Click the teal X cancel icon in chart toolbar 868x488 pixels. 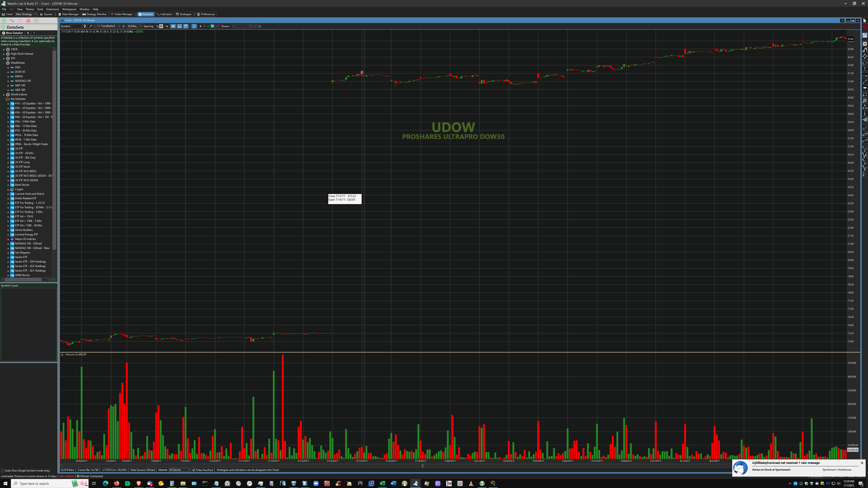259,26
